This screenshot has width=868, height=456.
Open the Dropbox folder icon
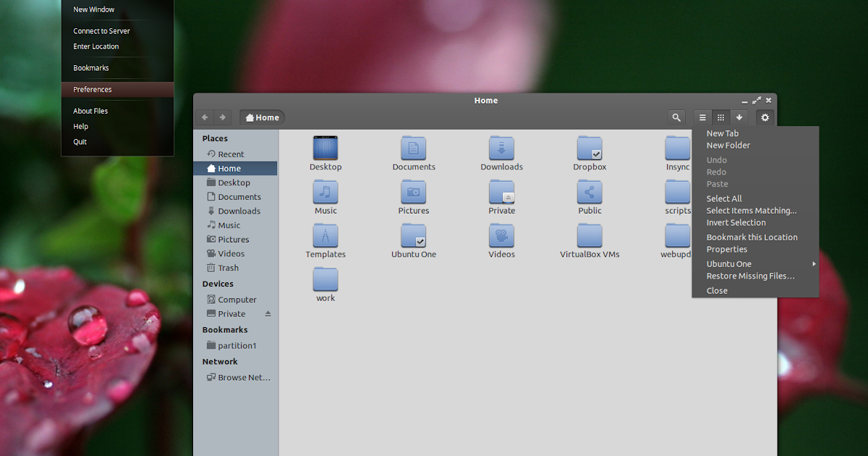pyautogui.click(x=590, y=148)
